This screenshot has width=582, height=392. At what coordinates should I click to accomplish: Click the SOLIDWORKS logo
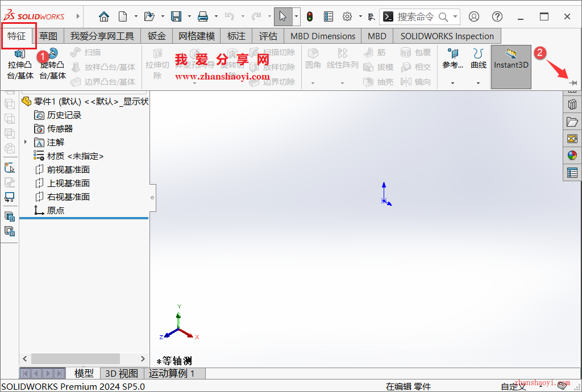pyautogui.click(x=34, y=16)
